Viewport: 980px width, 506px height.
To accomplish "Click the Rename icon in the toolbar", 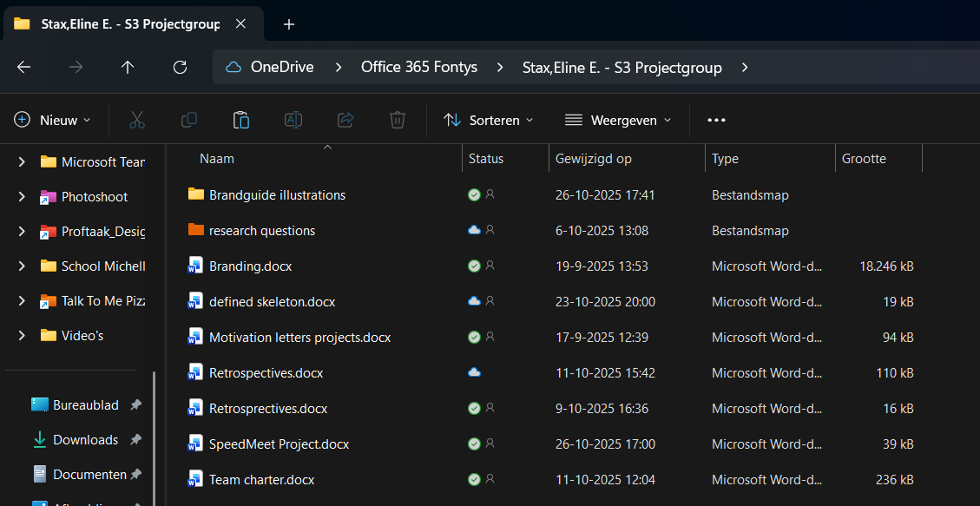I will point(293,120).
